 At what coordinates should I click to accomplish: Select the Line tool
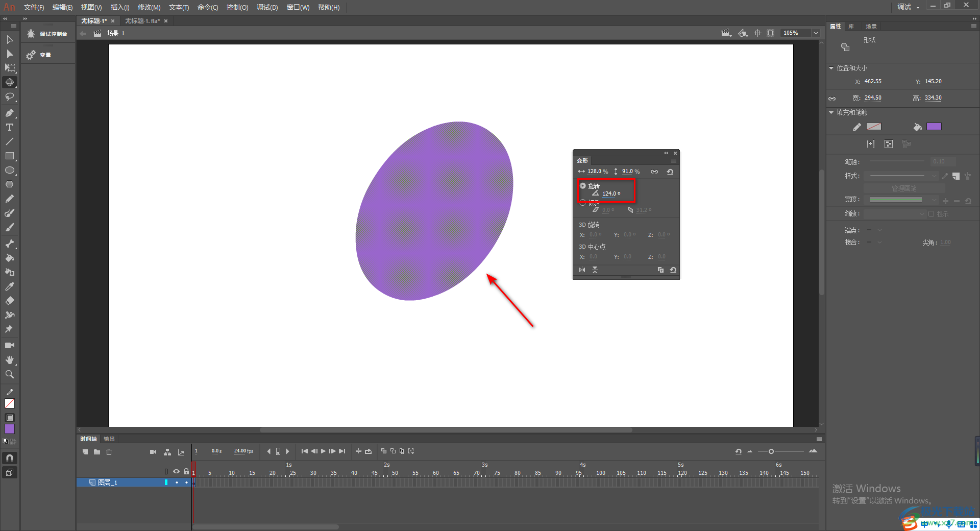click(10, 141)
